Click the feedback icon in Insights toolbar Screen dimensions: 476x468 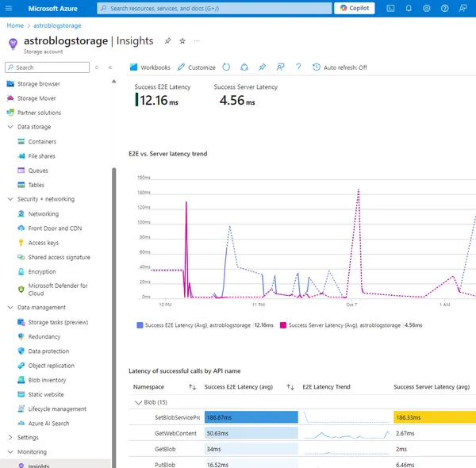(x=280, y=67)
